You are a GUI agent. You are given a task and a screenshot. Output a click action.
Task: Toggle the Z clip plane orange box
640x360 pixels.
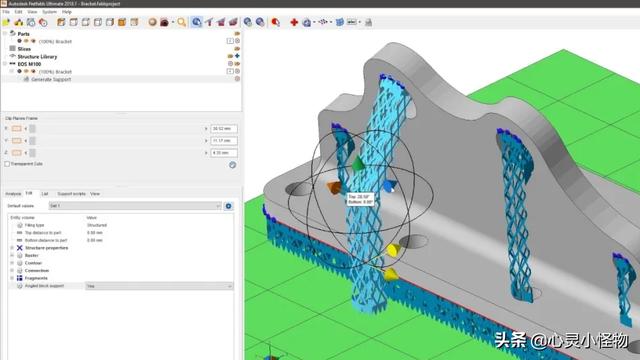click(x=17, y=153)
